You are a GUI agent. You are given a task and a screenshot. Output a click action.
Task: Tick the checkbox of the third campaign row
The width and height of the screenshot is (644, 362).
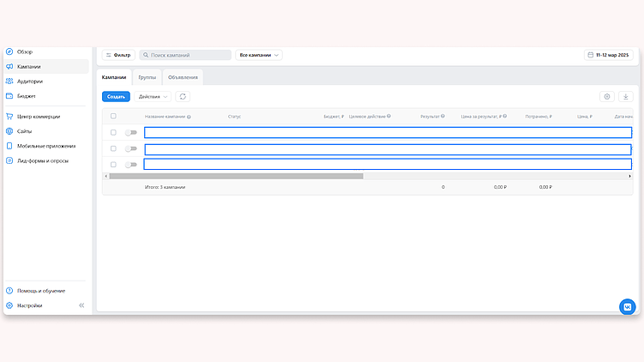(x=113, y=165)
